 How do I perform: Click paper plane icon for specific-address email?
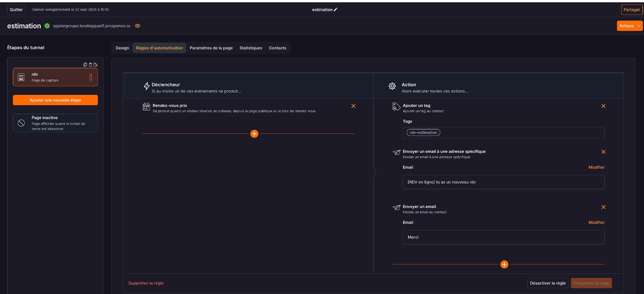click(x=396, y=152)
